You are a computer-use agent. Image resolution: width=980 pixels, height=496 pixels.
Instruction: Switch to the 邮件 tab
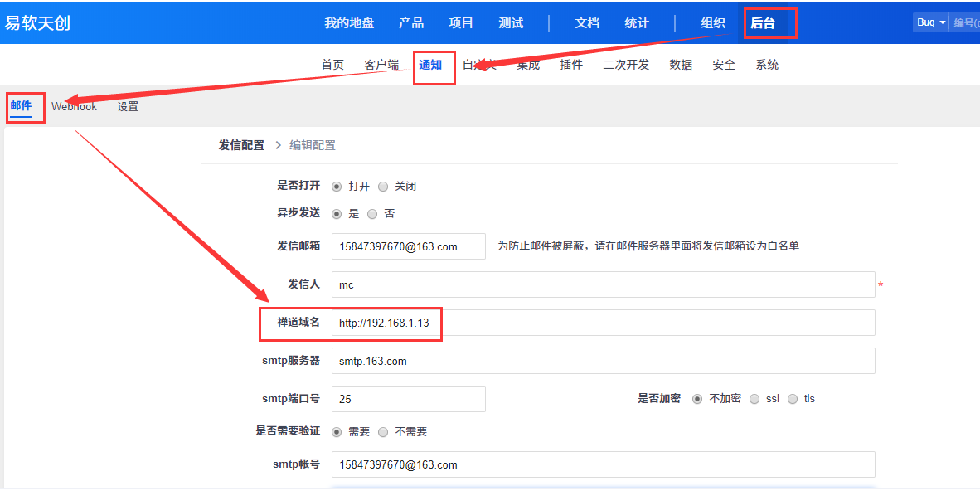pos(21,105)
